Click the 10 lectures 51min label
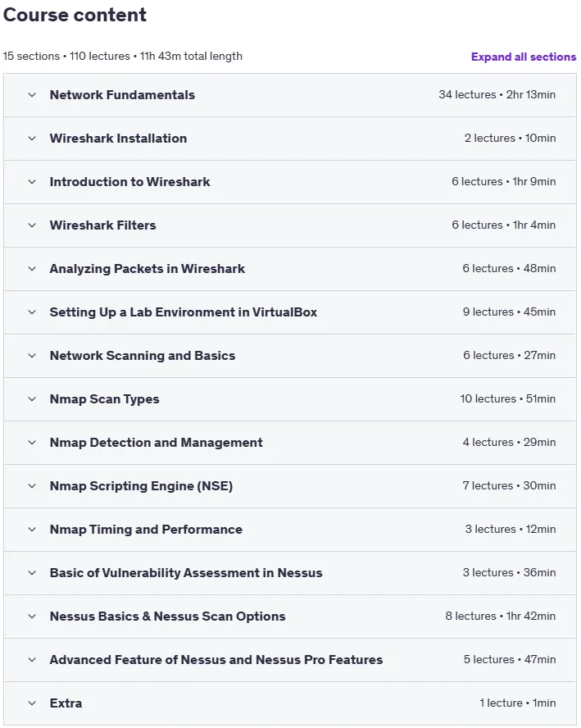This screenshot has height=728, width=581. click(x=508, y=398)
